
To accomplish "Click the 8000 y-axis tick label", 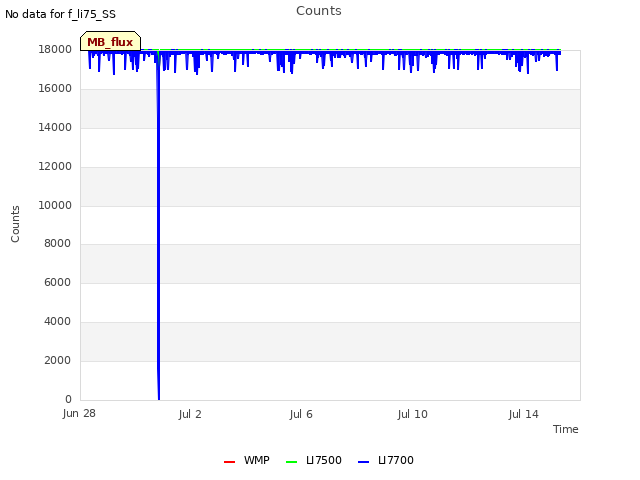I will point(58,243).
